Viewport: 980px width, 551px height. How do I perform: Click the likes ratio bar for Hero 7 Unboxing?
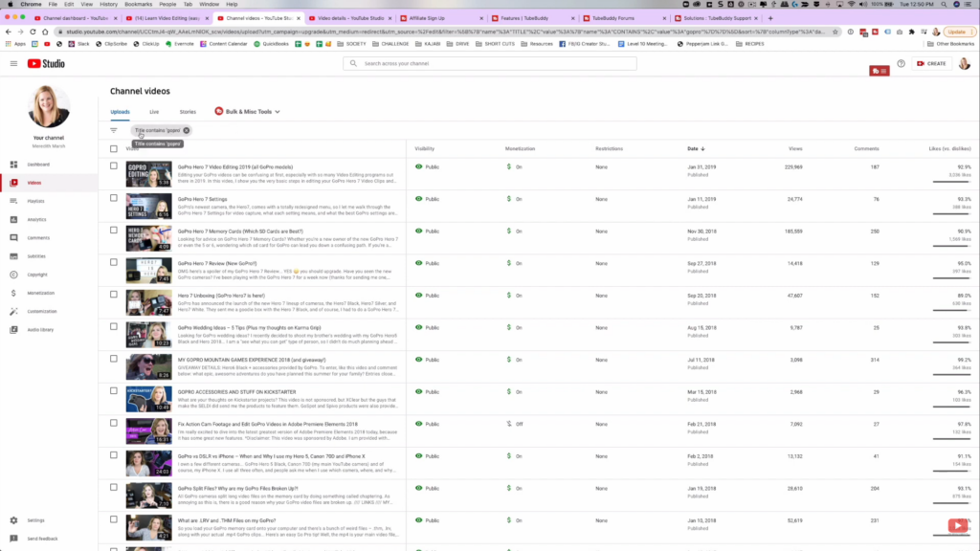(952, 310)
